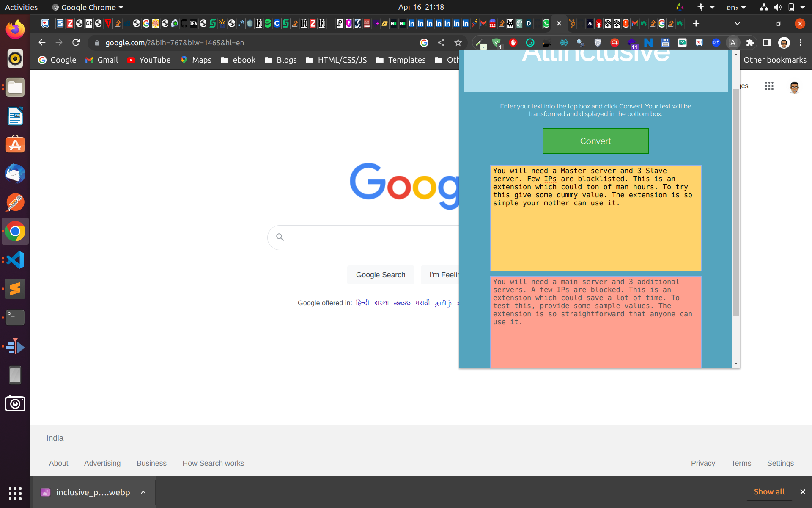The image size is (812, 508).
Task: Launch Visual Studio Code from the dock
Action: coord(15,260)
